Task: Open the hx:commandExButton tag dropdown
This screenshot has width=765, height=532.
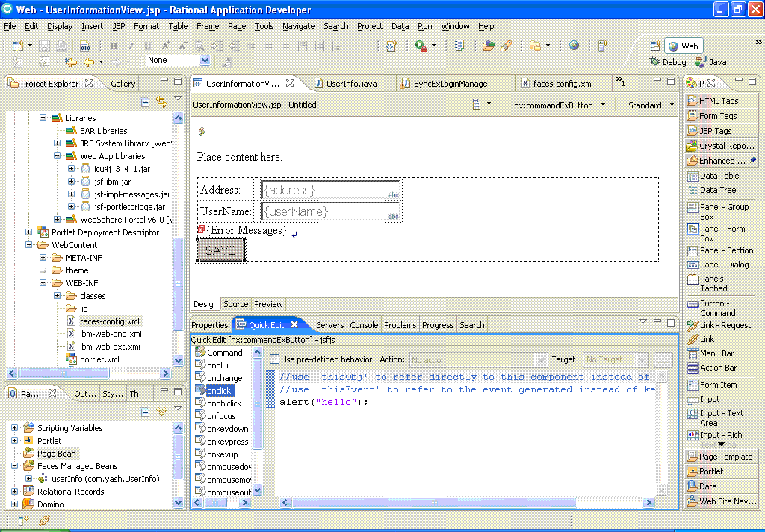Action: tap(603, 105)
